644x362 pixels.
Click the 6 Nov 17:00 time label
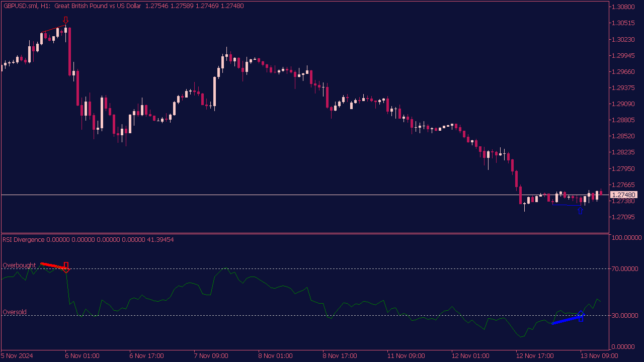coord(147,356)
